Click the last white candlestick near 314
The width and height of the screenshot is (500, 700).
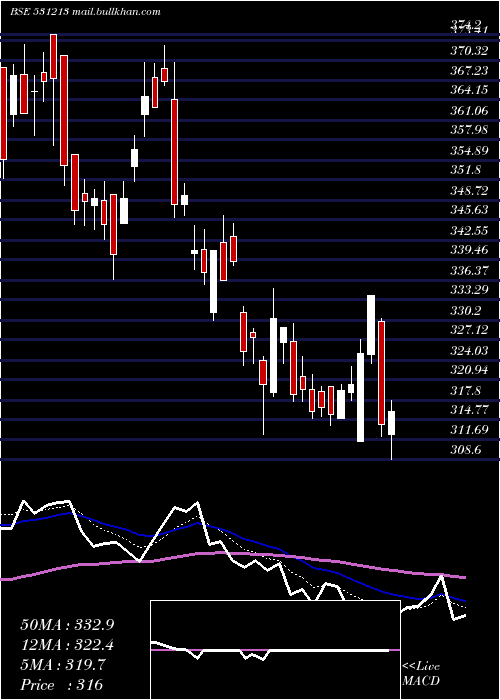392,423
